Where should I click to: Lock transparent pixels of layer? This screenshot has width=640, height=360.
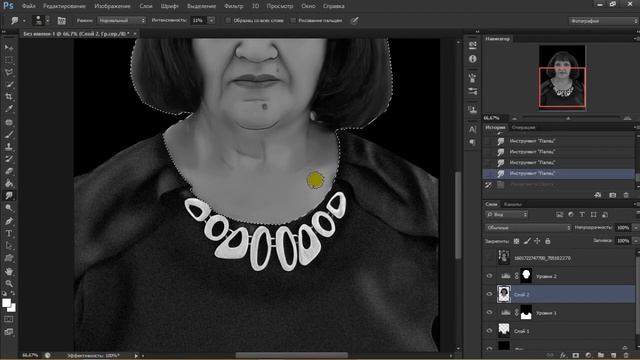[x=516, y=241]
